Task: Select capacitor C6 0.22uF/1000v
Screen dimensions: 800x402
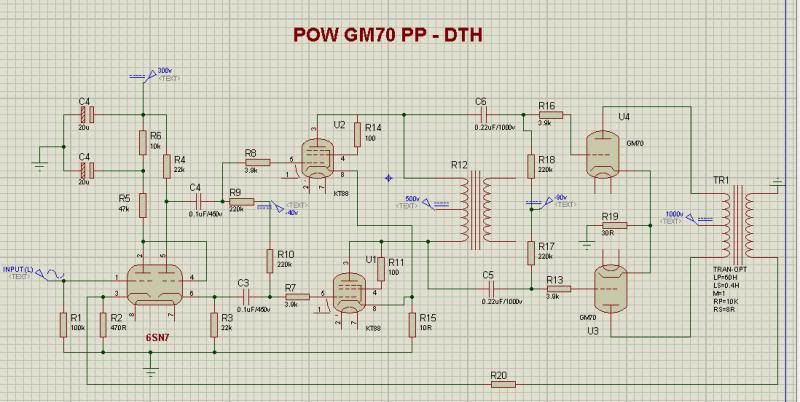Action: (482, 113)
